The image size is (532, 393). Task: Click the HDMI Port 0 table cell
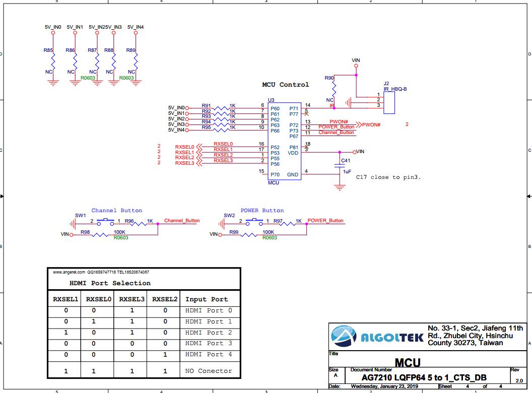point(209,310)
